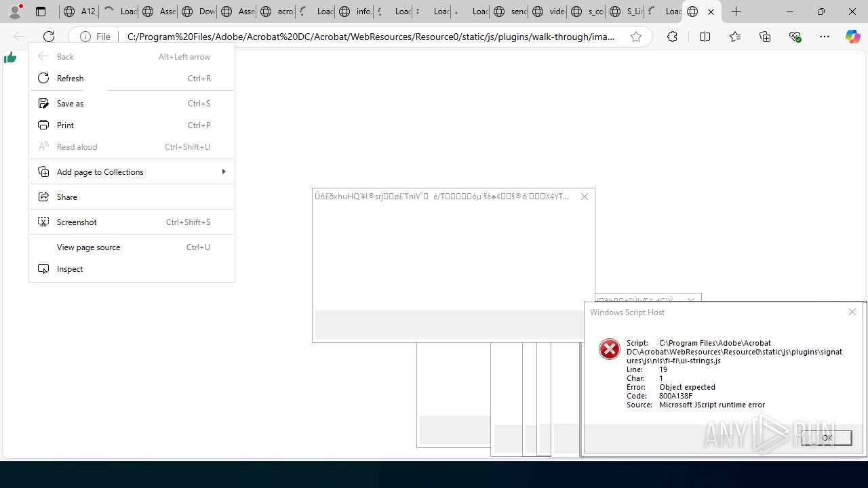868x488 pixels.
Task: Choose Screenshot in the context menu
Action: (x=132, y=222)
